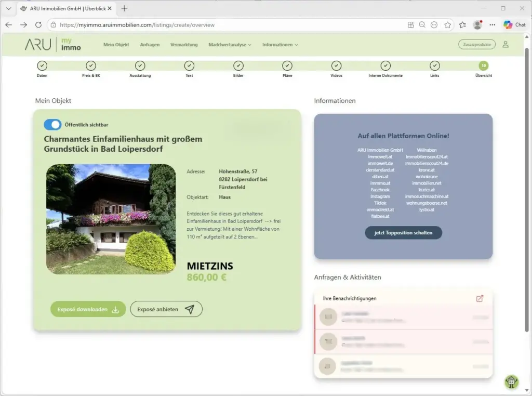The image size is (532, 396).
Task: Open the Anfragen menu item
Action: tap(150, 45)
